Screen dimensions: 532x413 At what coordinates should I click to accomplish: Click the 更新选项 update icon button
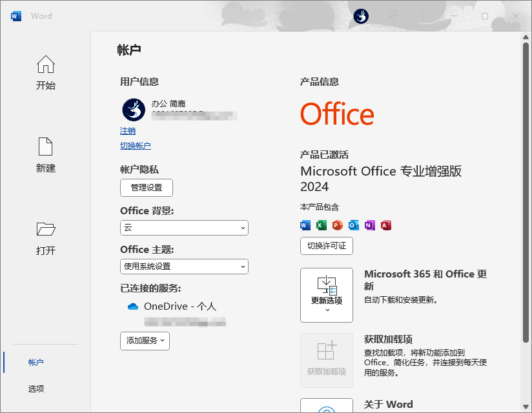pyautogui.click(x=327, y=295)
